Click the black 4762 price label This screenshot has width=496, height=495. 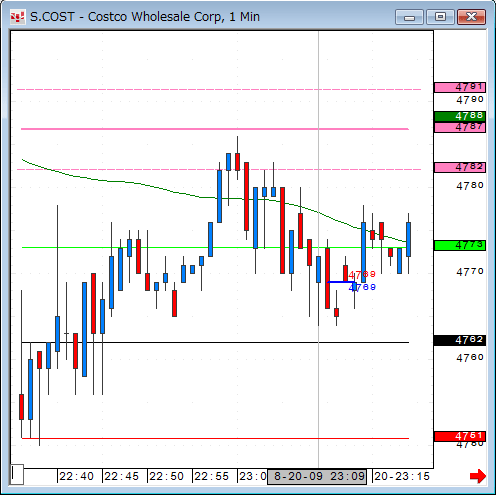[460, 340]
